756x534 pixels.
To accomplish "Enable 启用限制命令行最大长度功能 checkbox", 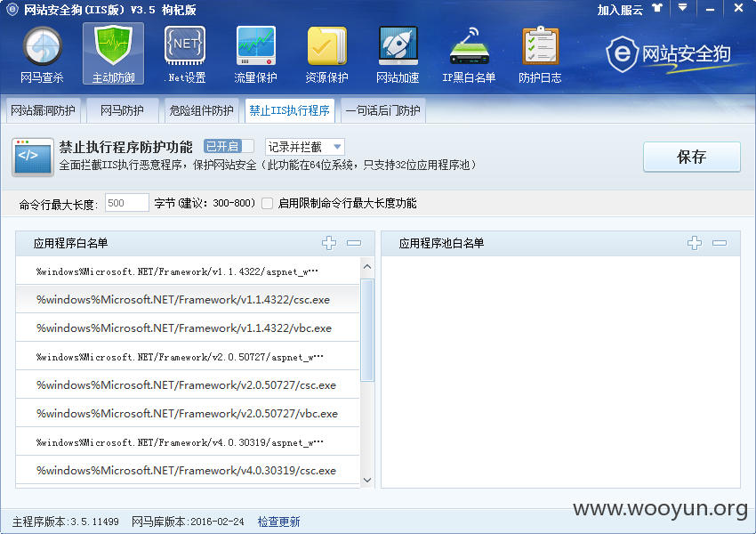I will (267, 203).
